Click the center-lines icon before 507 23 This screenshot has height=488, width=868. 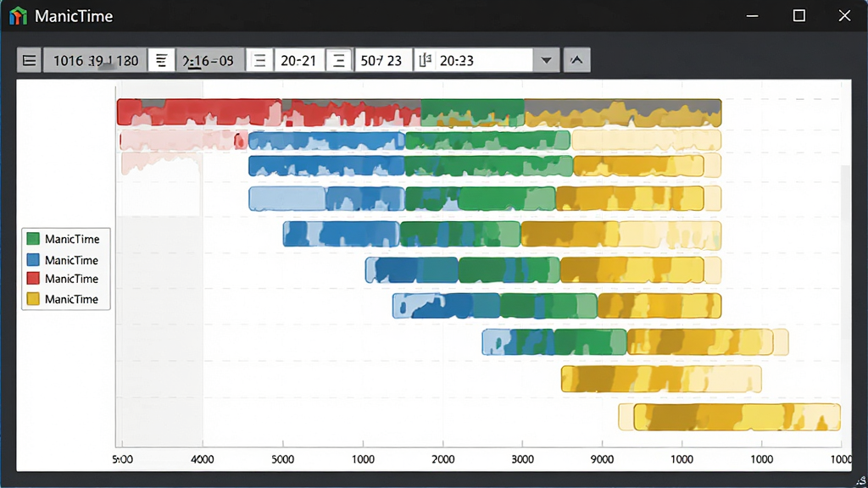tap(339, 60)
